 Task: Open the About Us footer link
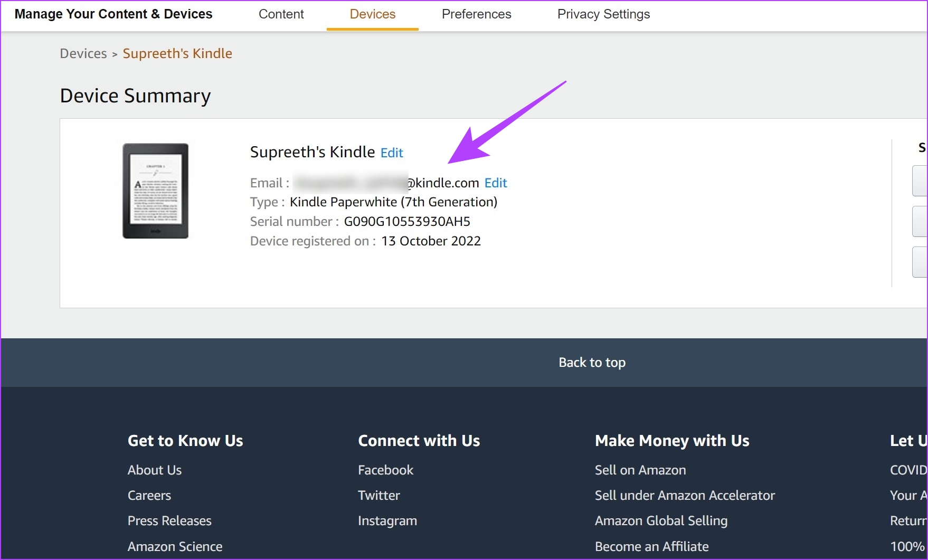[x=155, y=470]
